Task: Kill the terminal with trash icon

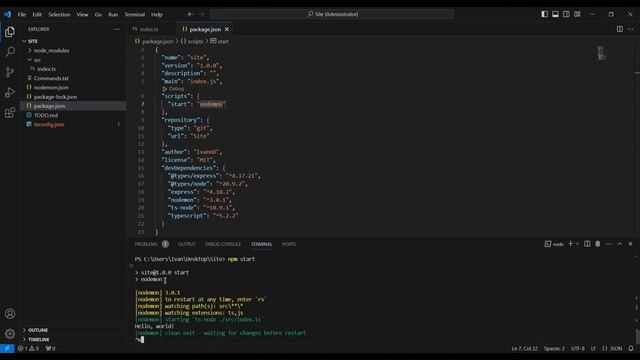Action: click(598, 244)
